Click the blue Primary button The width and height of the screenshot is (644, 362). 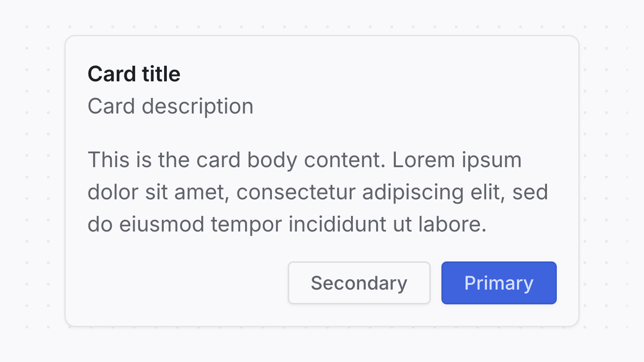tap(499, 283)
